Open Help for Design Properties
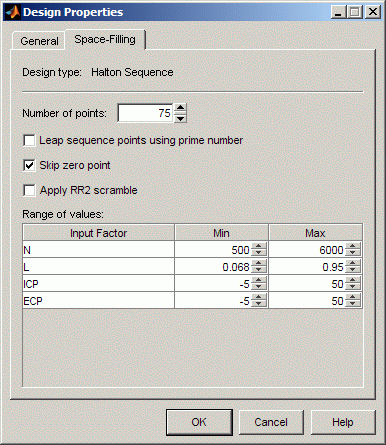 (x=343, y=422)
